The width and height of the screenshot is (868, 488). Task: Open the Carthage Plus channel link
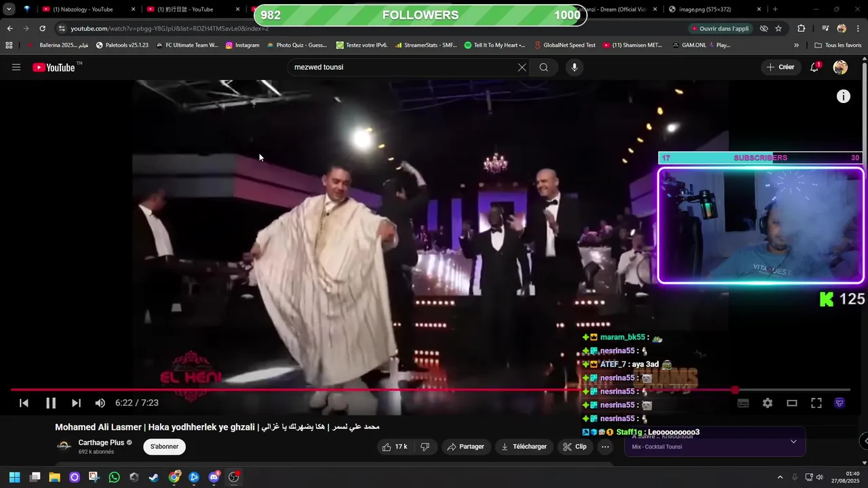click(x=101, y=443)
